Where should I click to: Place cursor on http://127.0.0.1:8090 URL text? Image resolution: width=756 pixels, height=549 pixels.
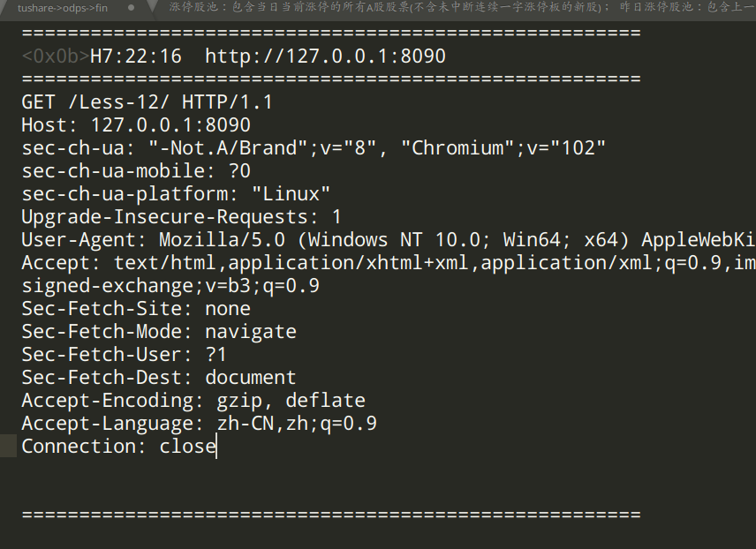coord(325,56)
